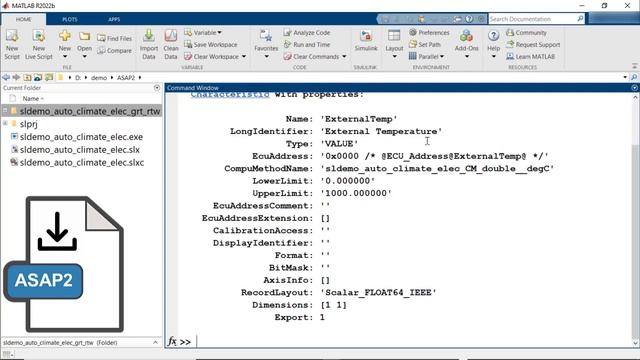Expand sldemo_auto_climate_elec_grt_rtw folder
This screenshot has width=640, height=360.
click(5, 111)
